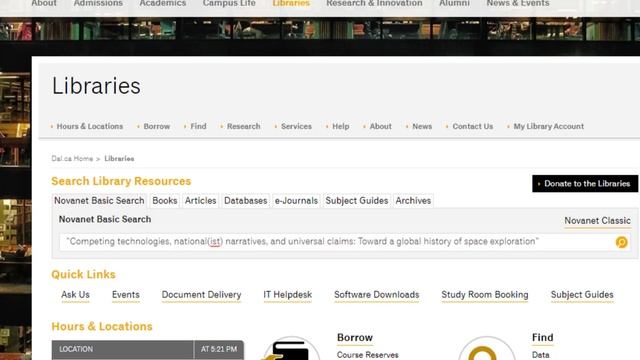The width and height of the screenshot is (640, 360).
Task: Open Hours & Locations library menu
Action: (89, 127)
